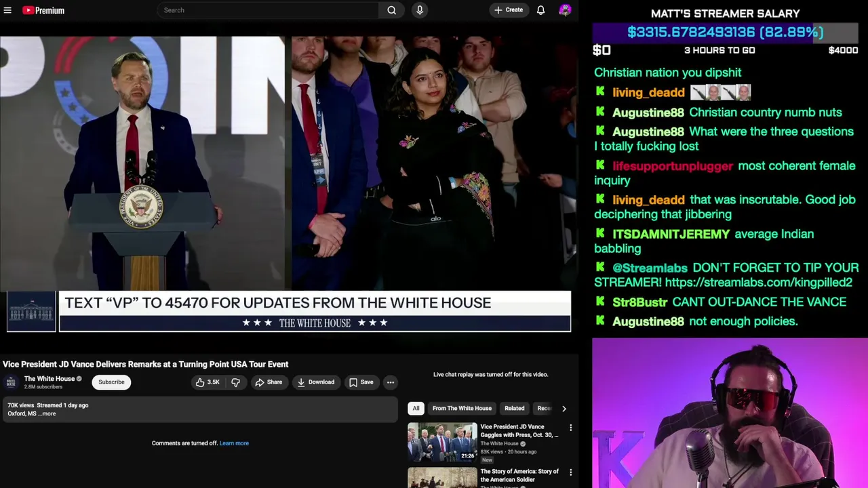Image resolution: width=868 pixels, height=488 pixels.
Task: Click the magnifier search button
Action: 391,10
